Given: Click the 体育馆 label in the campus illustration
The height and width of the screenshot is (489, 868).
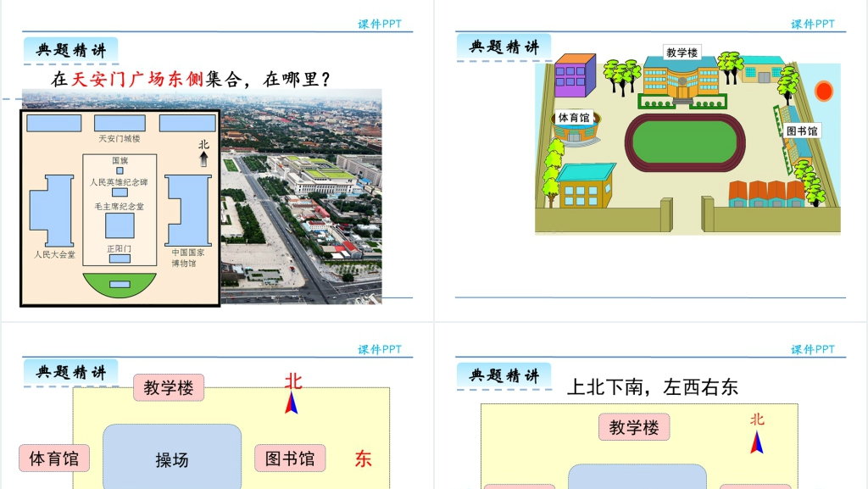Looking at the screenshot, I should click(x=574, y=118).
